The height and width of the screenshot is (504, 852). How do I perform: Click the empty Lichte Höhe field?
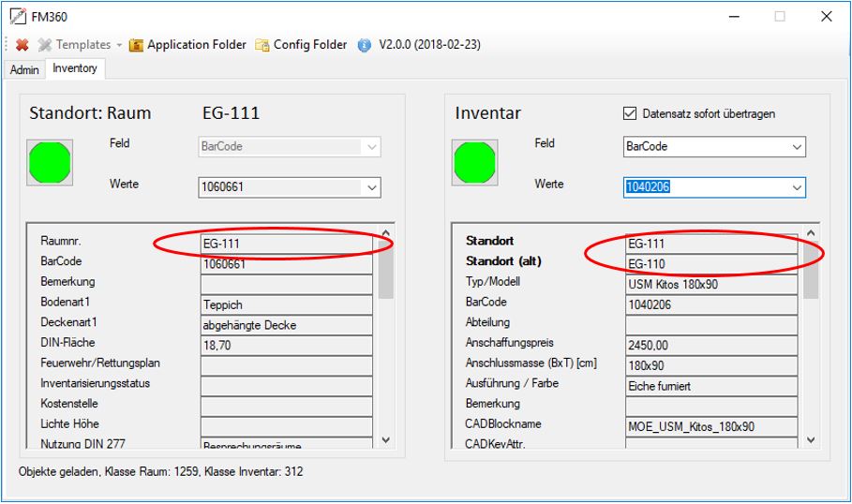[x=287, y=427]
